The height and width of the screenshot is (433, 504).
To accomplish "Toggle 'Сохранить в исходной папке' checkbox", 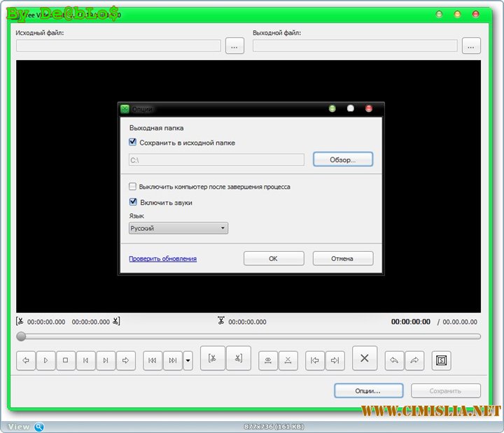I will tap(133, 142).
